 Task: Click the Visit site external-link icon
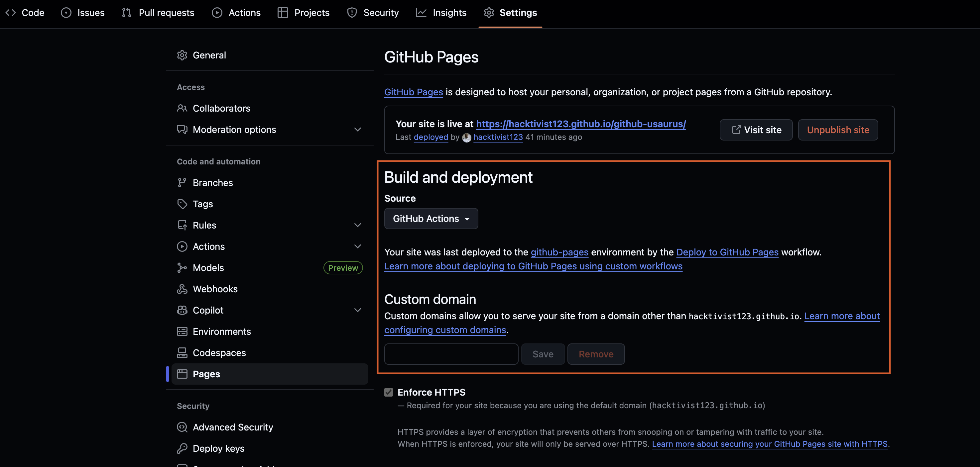point(736,130)
